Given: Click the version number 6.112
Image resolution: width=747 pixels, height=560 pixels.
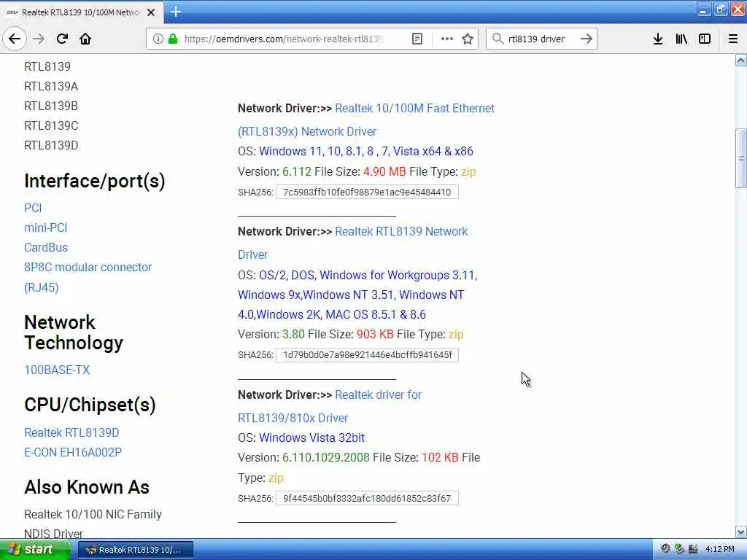Looking at the screenshot, I should coord(297,171).
